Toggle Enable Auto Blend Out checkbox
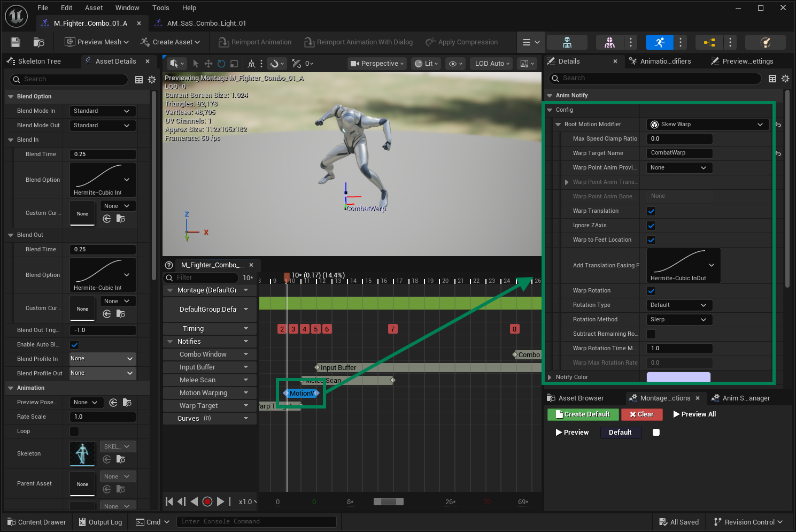796x532 pixels. [x=74, y=345]
